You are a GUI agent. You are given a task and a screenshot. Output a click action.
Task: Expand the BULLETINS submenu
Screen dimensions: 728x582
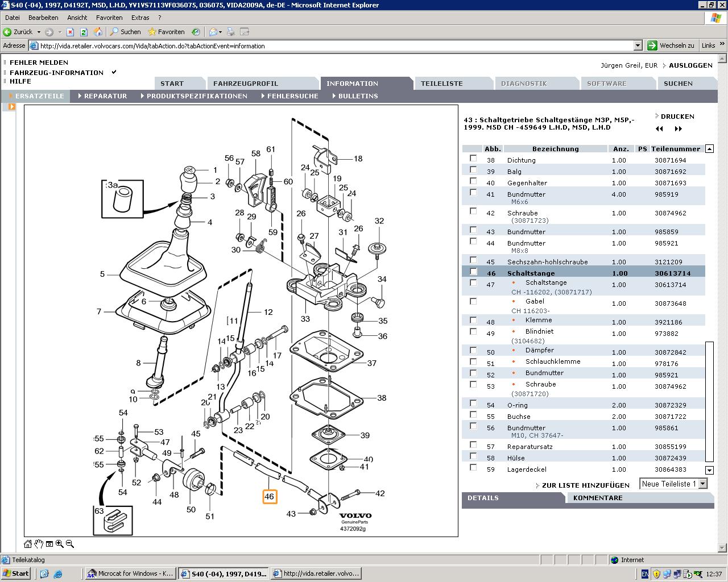tap(355, 96)
